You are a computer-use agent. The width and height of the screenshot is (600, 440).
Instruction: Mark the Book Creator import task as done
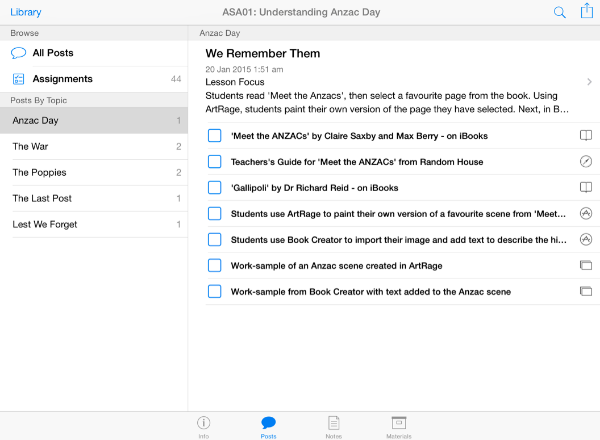[214, 240]
